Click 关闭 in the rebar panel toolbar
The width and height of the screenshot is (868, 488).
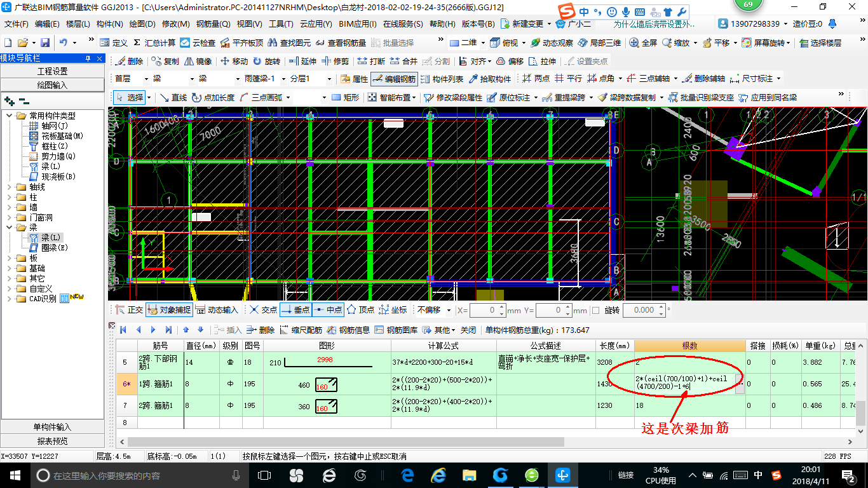(x=468, y=330)
